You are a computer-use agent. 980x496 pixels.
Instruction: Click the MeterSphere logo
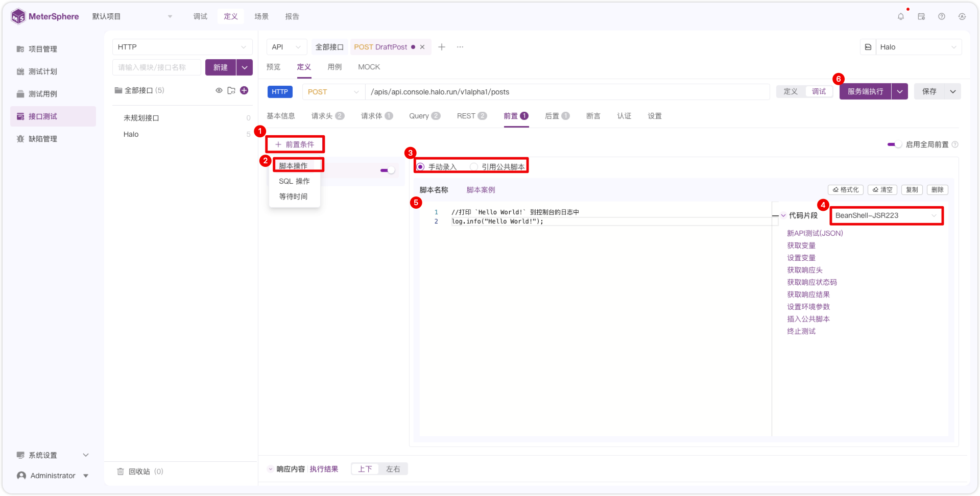point(45,16)
